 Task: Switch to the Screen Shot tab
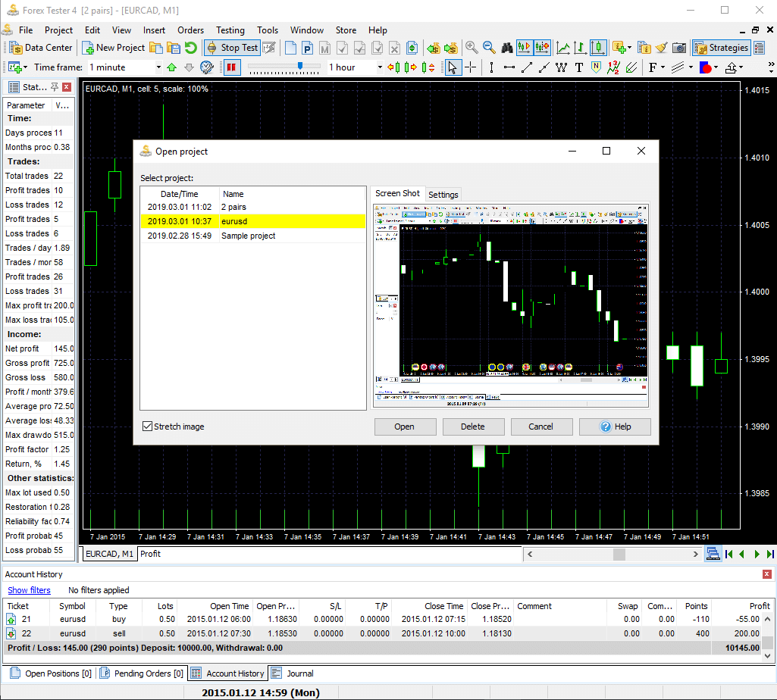pyautogui.click(x=397, y=193)
